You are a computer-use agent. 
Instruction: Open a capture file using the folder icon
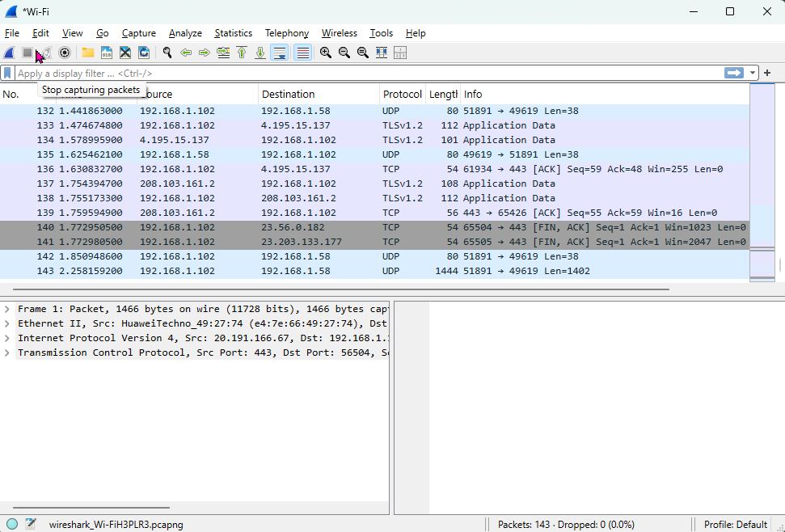tap(88, 53)
